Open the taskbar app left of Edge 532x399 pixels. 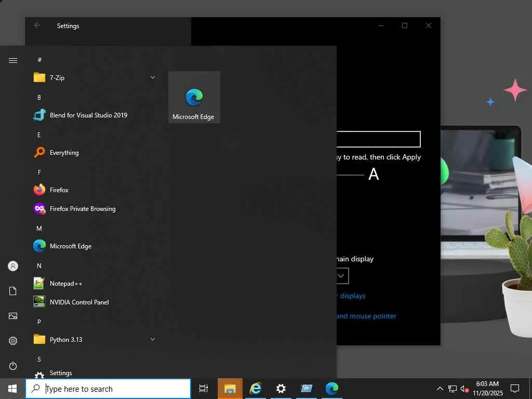(x=307, y=389)
